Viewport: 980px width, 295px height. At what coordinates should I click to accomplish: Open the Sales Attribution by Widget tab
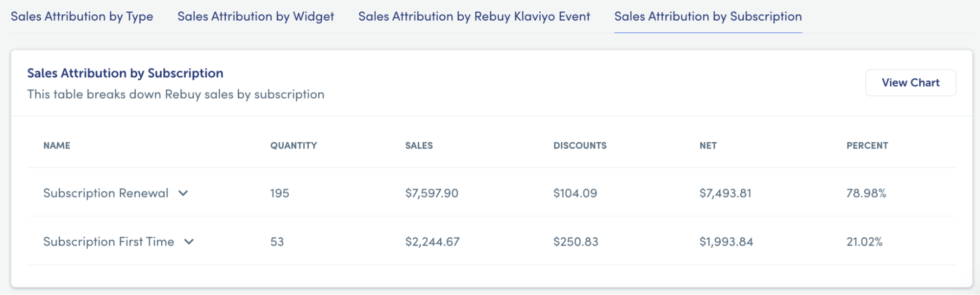(x=255, y=17)
